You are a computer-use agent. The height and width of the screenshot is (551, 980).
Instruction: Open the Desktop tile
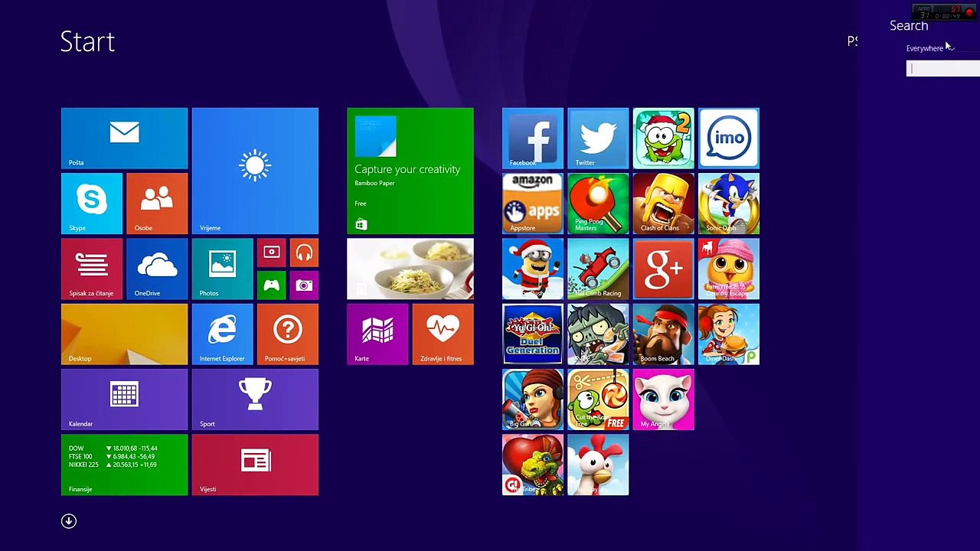click(x=124, y=334)
